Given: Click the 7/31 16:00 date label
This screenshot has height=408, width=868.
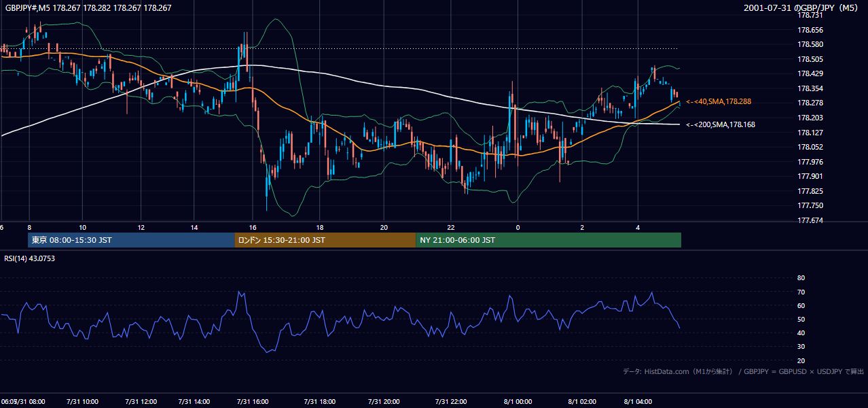Looking at the screenshot, I should coord(253,402).
